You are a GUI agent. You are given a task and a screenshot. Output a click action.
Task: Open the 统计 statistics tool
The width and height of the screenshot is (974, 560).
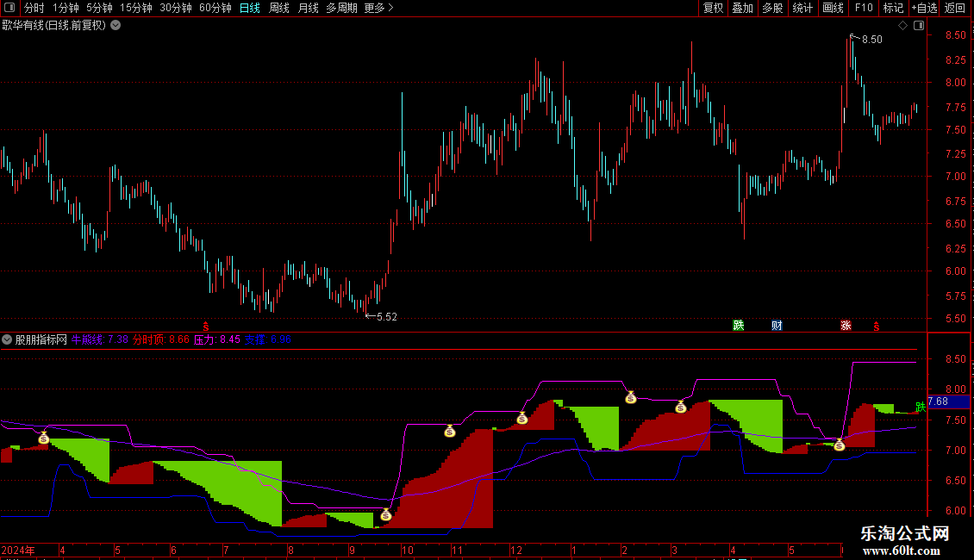pos(802,8)
